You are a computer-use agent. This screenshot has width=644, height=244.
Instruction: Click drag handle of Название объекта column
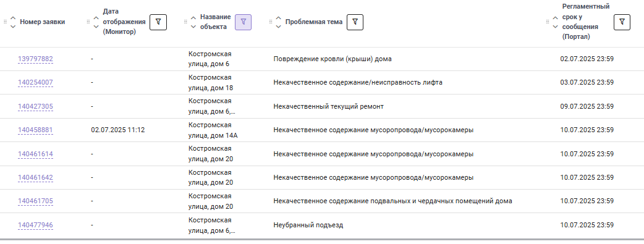click(x=185, y=22)
